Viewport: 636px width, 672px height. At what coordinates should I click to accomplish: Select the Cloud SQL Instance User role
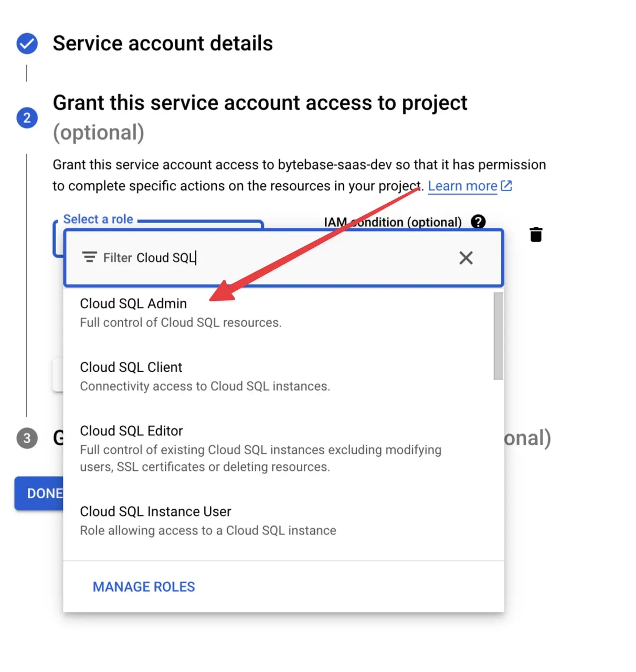279,521
